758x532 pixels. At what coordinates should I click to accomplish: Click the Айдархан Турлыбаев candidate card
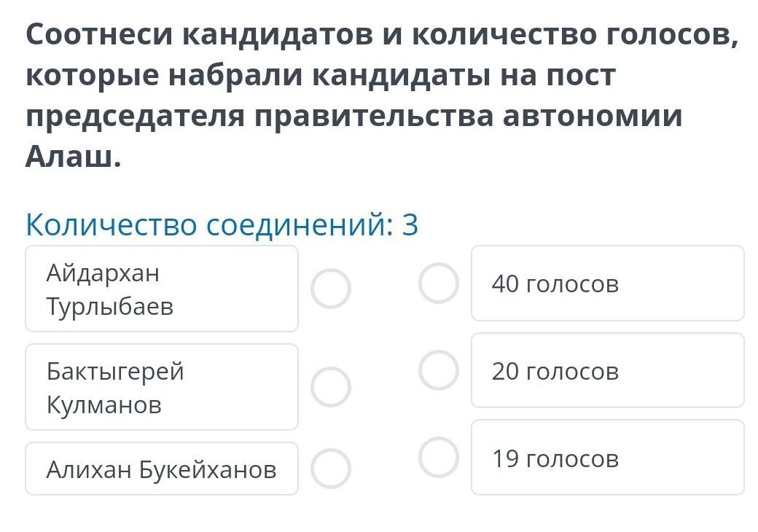point(162,289)
